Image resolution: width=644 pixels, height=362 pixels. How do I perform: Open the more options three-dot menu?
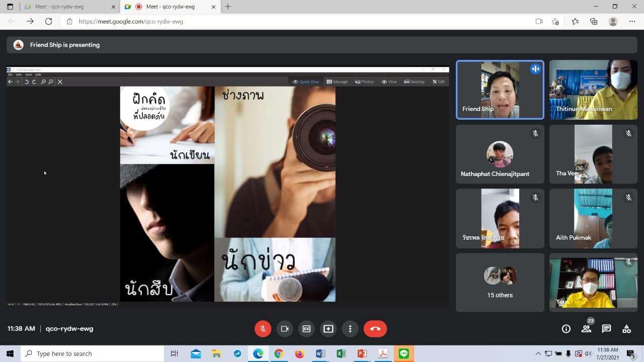(x=350, y=329)
